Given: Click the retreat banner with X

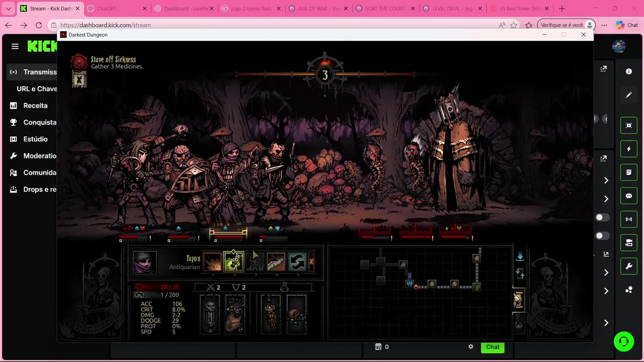Looking at the screenshot, I should click(79, 79).
